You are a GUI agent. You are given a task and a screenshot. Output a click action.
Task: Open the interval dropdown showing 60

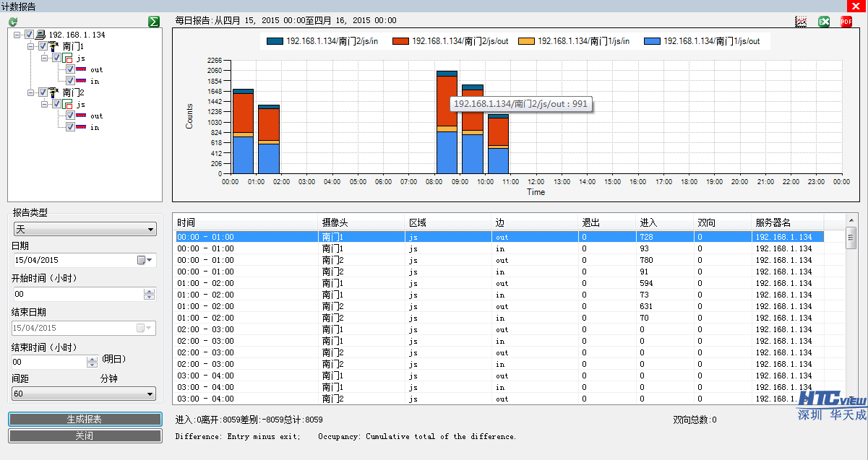click(85, 394)
